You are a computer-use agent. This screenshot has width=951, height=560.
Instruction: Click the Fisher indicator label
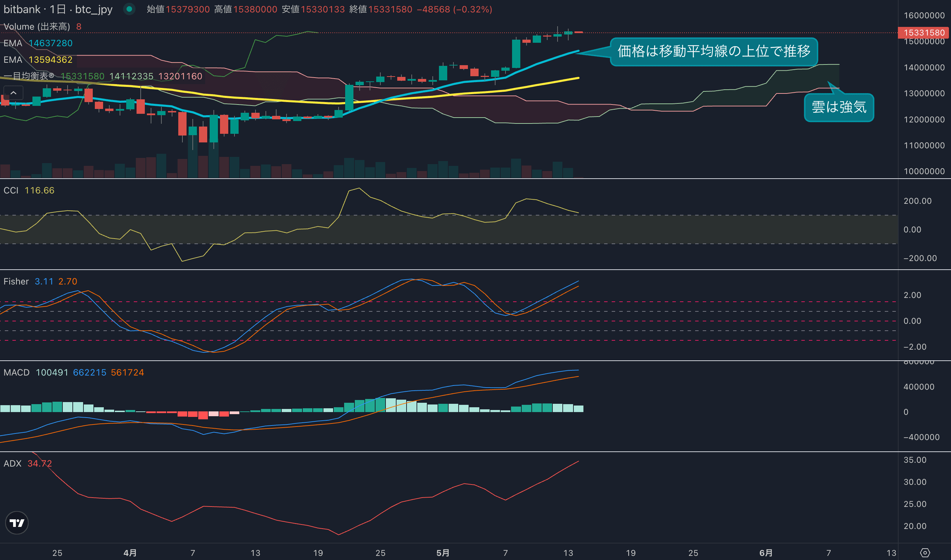coord(16,281)
